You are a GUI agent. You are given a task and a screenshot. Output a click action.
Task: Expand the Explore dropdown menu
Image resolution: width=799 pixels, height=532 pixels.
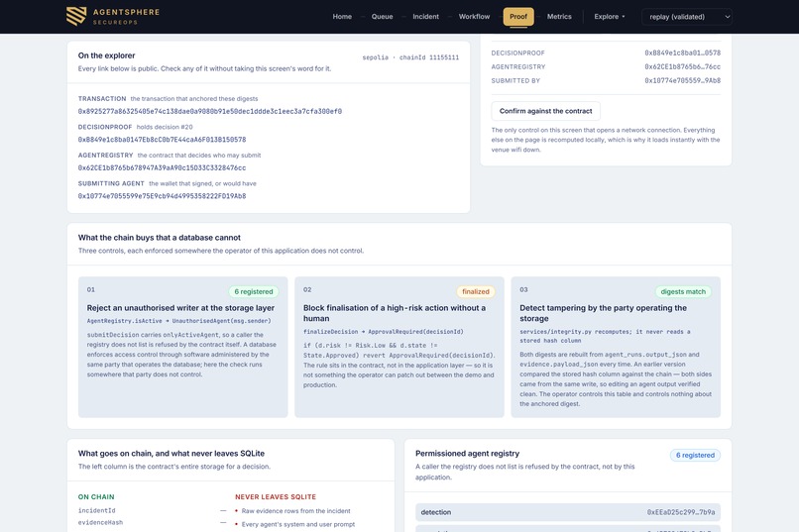point(610,17)
